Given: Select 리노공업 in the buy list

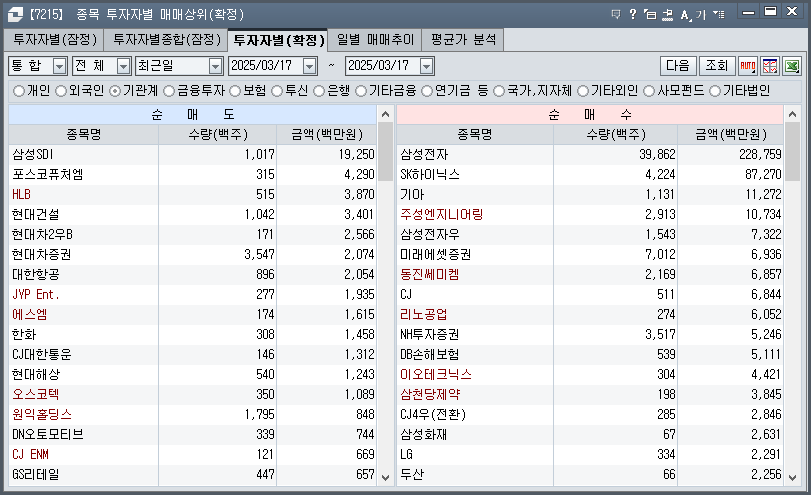Looking at the screenshot, I should tap(590, 314).
